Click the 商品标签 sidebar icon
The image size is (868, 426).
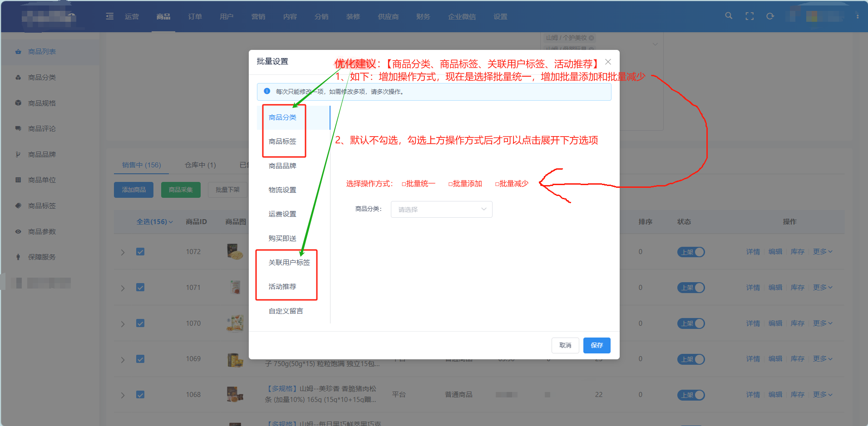(x=18, y=206)
